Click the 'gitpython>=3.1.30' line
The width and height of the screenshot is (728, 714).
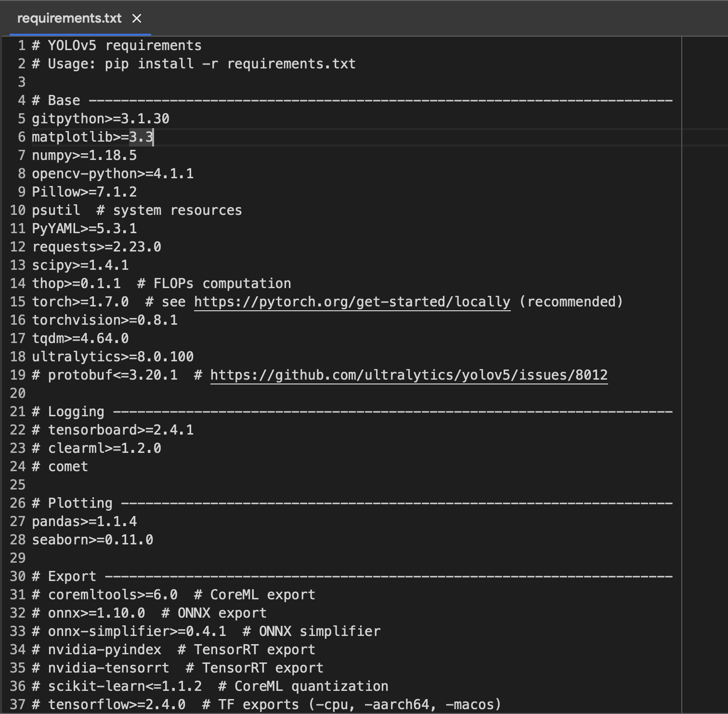101,119
